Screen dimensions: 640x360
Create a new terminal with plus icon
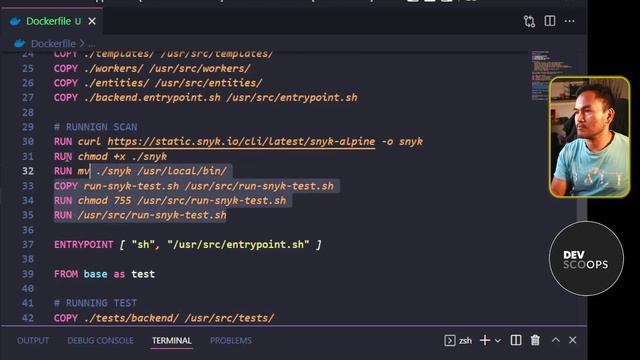point(485,340)
